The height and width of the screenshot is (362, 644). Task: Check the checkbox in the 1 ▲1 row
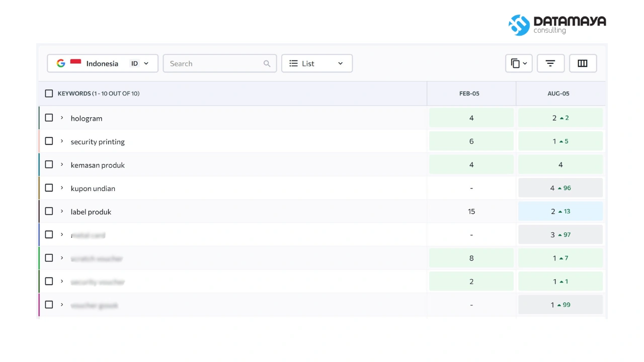(49, 281)
